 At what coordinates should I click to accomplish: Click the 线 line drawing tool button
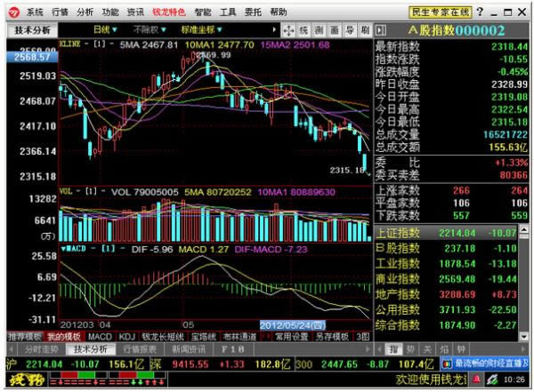304,29
